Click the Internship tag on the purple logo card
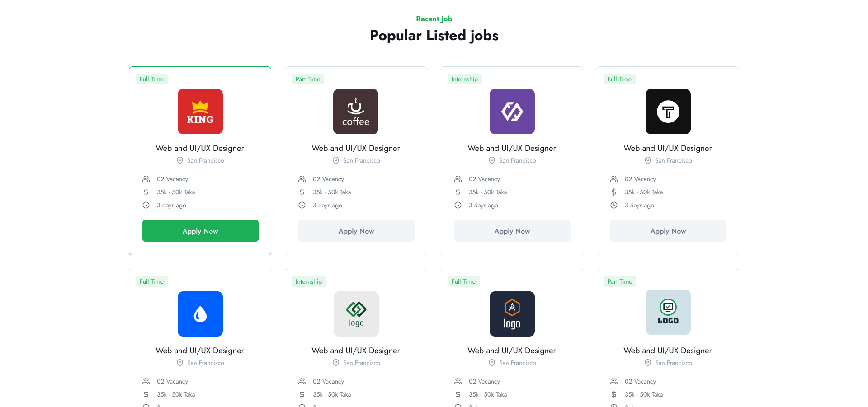 464,79
